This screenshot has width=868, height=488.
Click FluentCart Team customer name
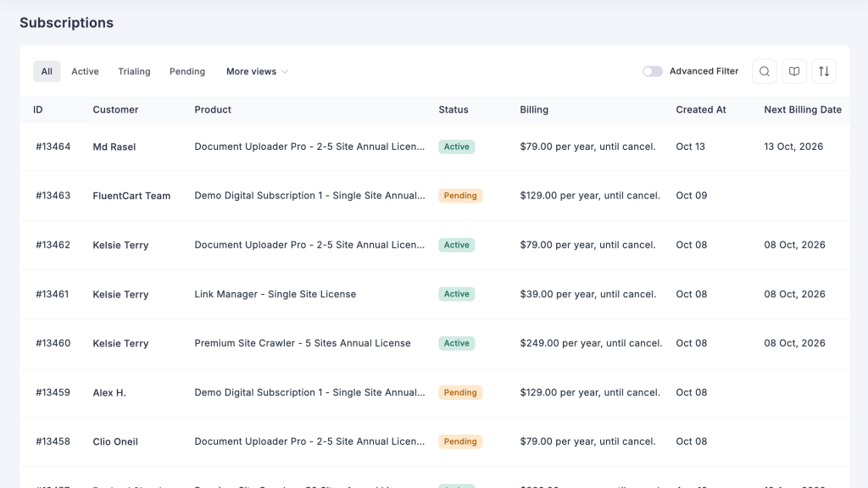(131, 196)
